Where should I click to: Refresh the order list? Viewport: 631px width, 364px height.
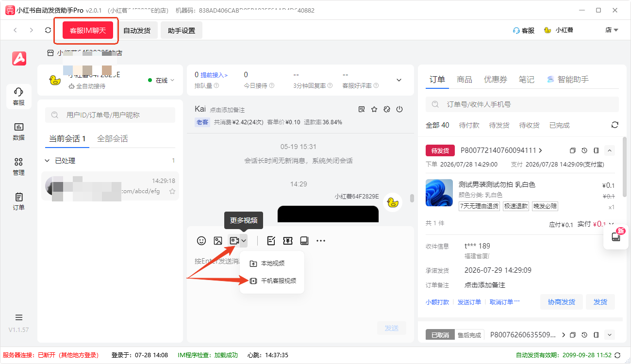[x=615, y=125]
